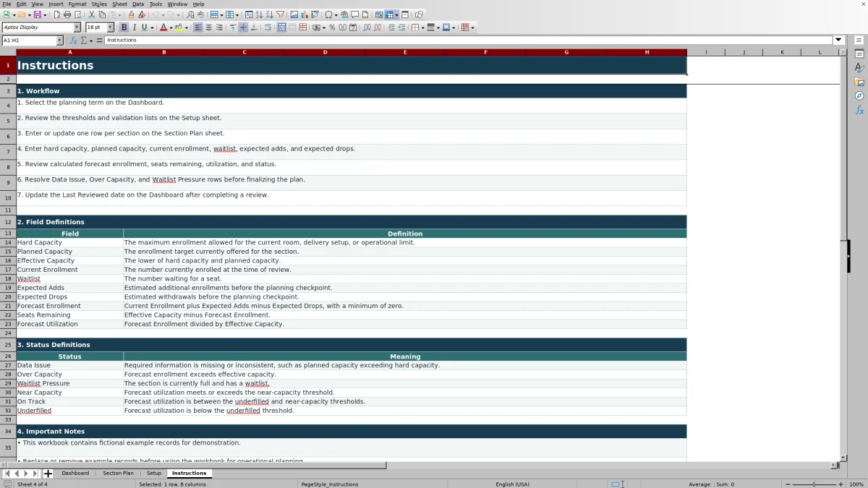Click the AutoFilter funnel icon

pyautogui.click(x=280, y=14)
